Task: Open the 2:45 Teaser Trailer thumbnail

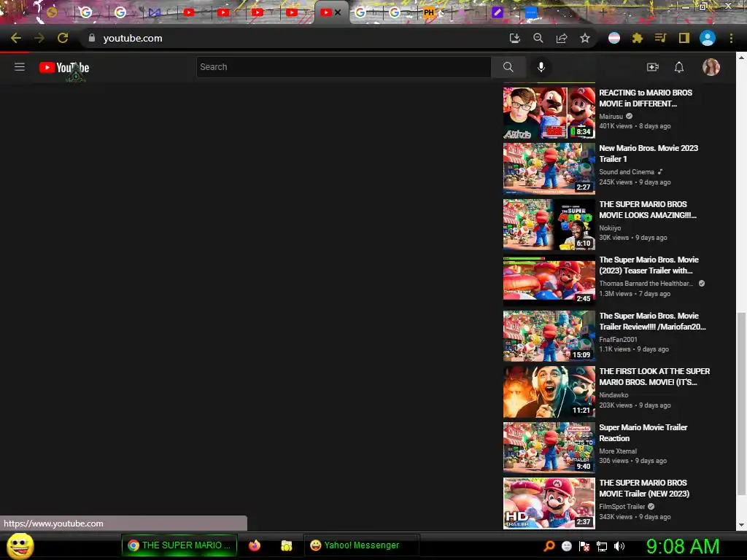Action: point(549,280)
